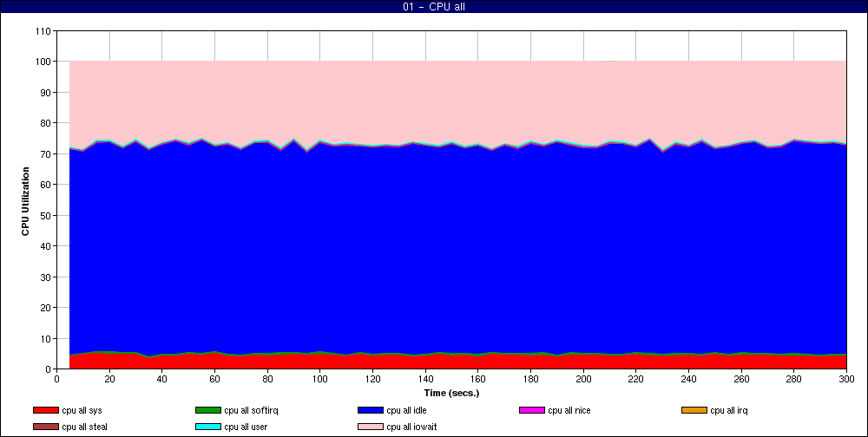Click the 120 tick label on time axis
Screen dimensions: 868x437
tap(372, 379)
